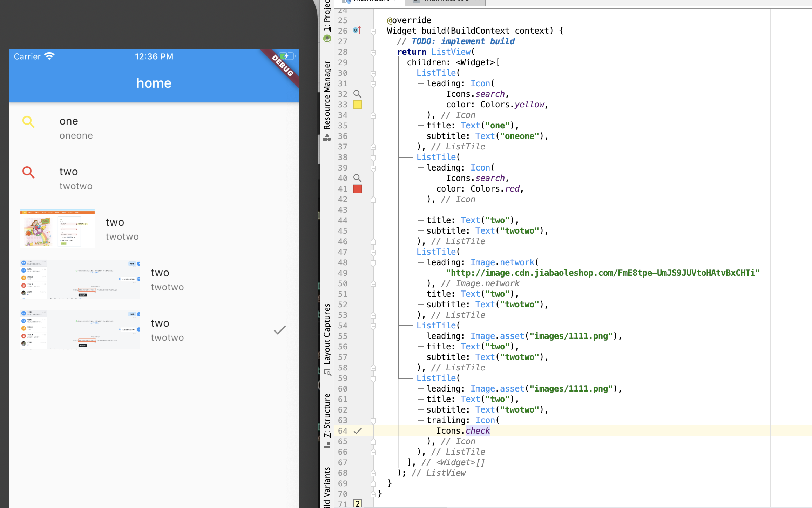Image resolution: width=812 pixels, height=508 pixels.
Task: Click the check icon preview on line 64
Action: (358, 431)
